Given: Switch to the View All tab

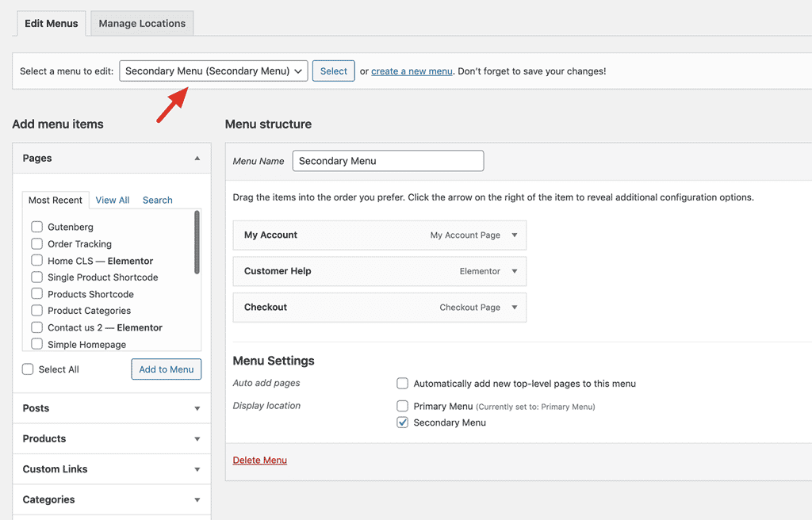Looking at the screenshot, I should 113,200.
